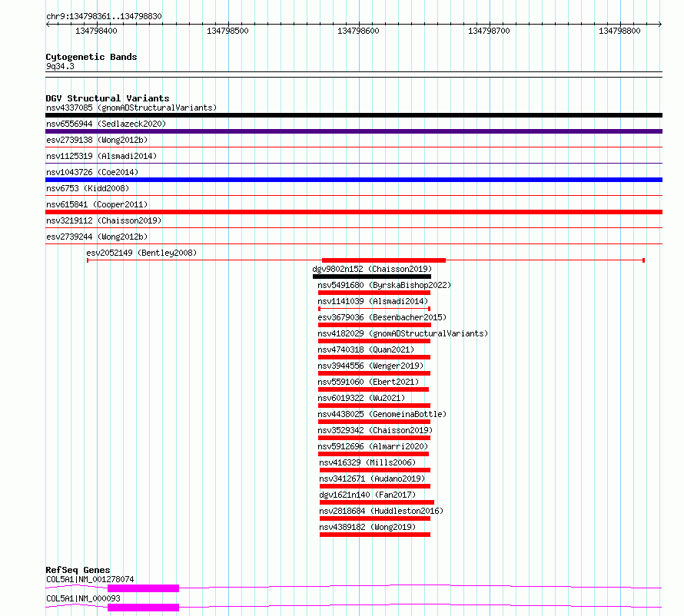Click the 134798500 ruler position
Viewport: 684px width, 616px height.
(x=227, y=31)
